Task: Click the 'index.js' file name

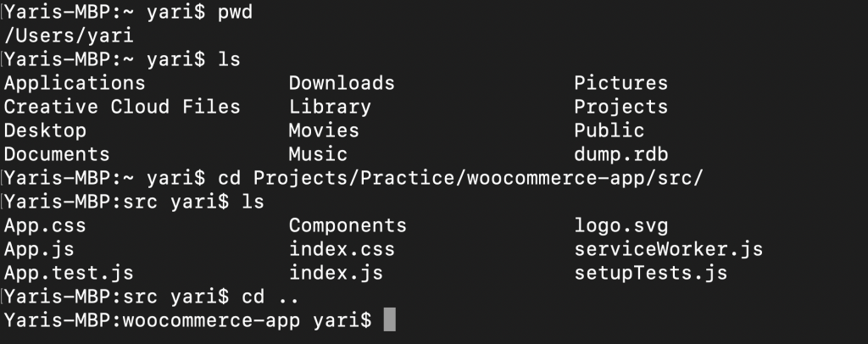Action: click(x=336, y=273)
